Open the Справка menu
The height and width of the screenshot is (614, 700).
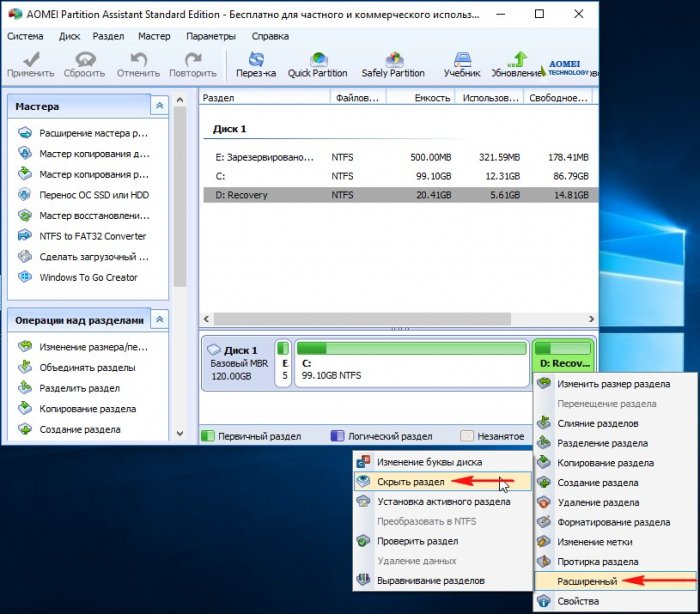pos(270,36)
